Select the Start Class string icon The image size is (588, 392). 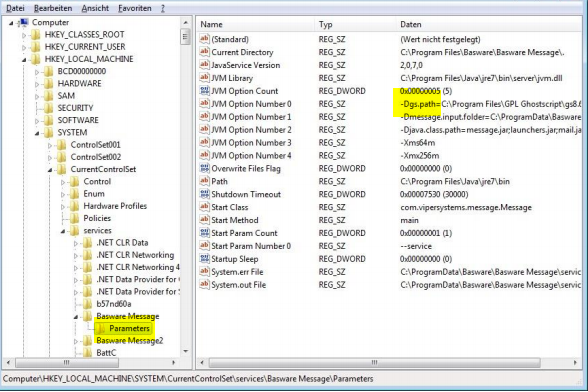click(204, 207)
